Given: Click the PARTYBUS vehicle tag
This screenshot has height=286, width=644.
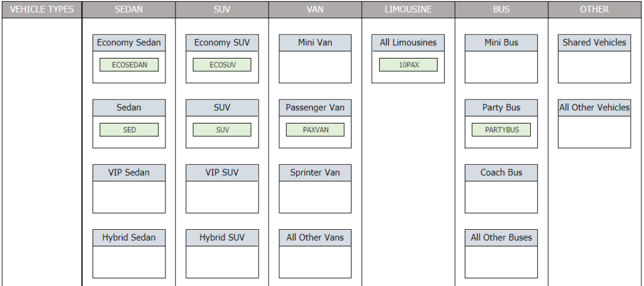Looking at the screenshot, I should pos(501,130).
